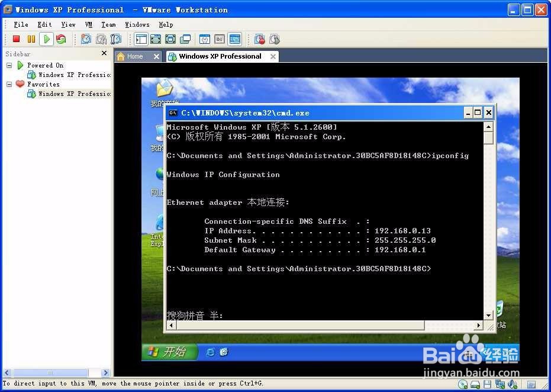551x392 pixels.
Task: Click the 'Windows IP Configuration' line
Action: tap(223, 175)
